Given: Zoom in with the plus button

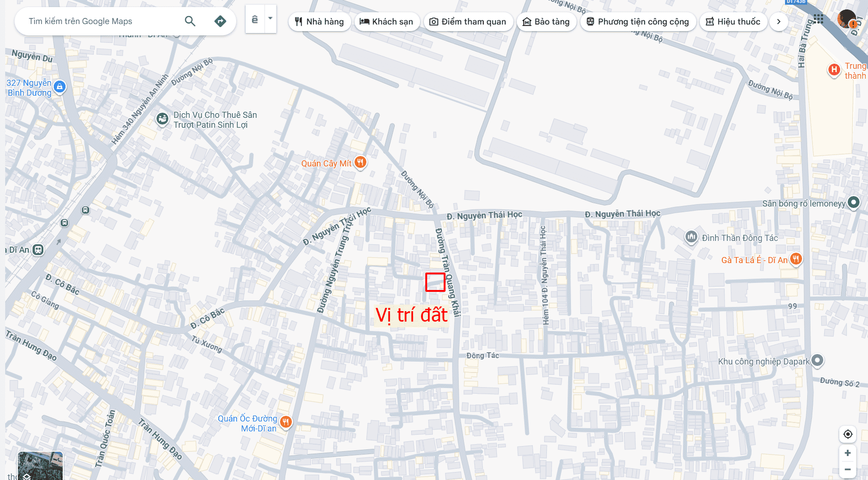Looking at the screenshot, I should tap(848, 453).
